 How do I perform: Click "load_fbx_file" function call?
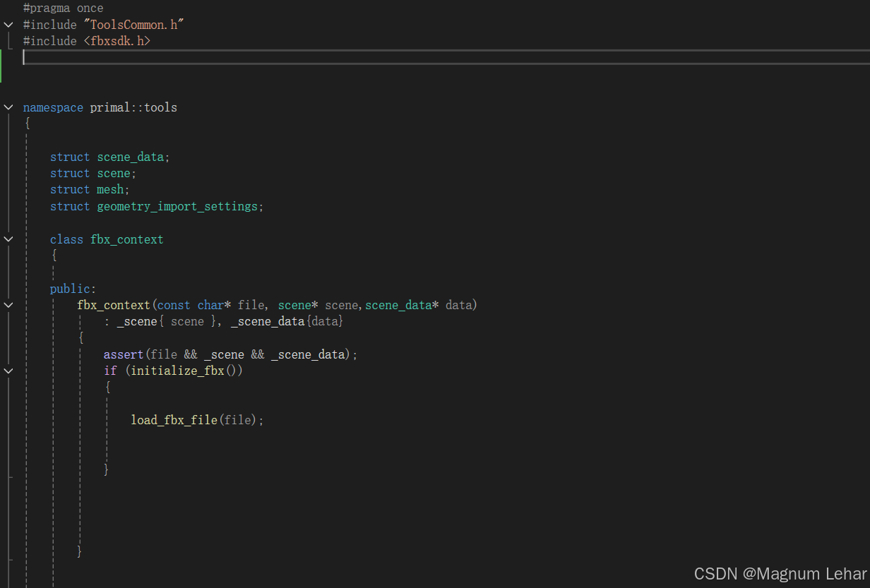[174, 420]
